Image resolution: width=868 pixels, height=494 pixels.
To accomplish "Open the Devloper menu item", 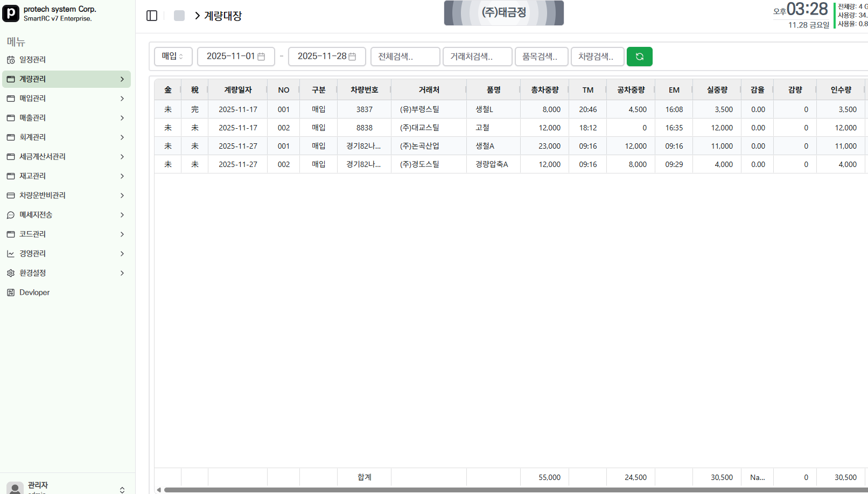I will [34, 293].
